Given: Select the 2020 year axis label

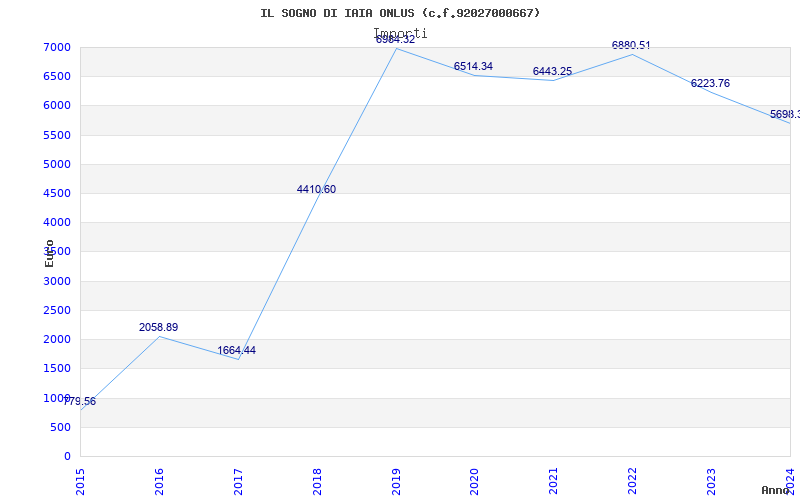Looking at the screenshot, I should click(x=474, y=482).
